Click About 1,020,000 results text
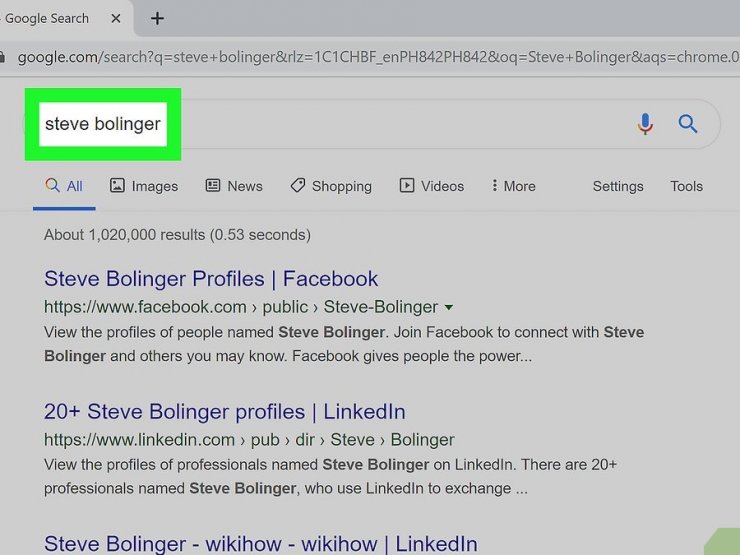This screenshot has height=555, width=740. (177, 235)
